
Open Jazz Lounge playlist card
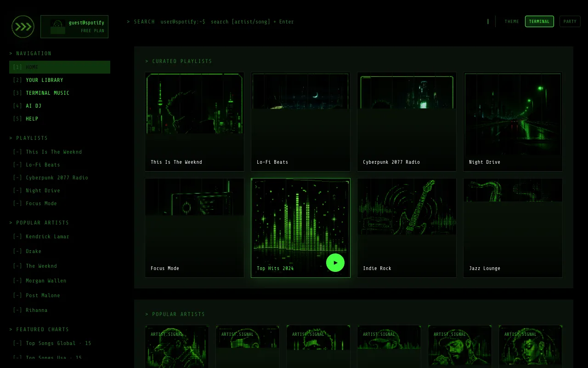[x=513, y=228]
